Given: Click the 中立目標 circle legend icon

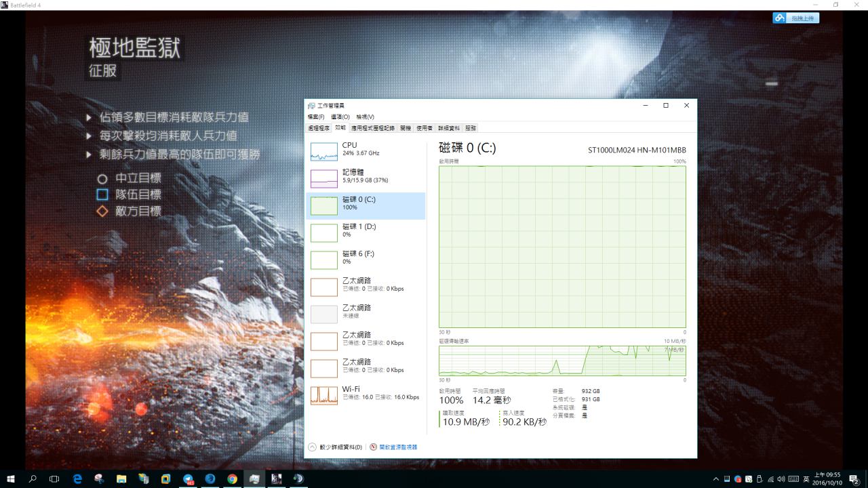Looking at the screenshot, I should click(x=102, y=179).
